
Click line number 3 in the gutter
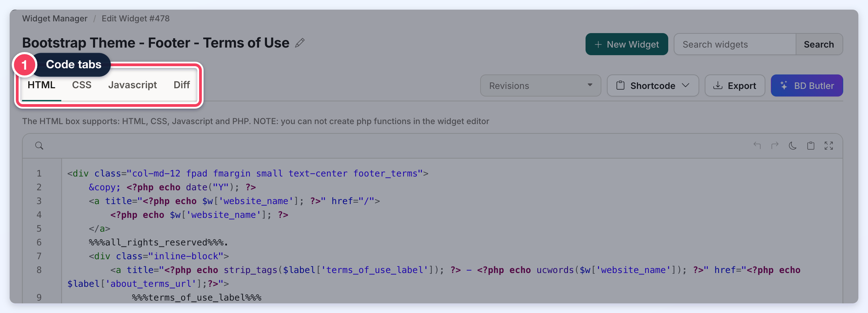click(39, 201)
